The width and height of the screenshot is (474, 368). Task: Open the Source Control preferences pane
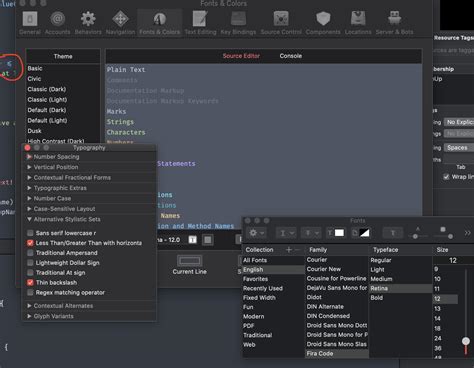(x=281, y=22)
